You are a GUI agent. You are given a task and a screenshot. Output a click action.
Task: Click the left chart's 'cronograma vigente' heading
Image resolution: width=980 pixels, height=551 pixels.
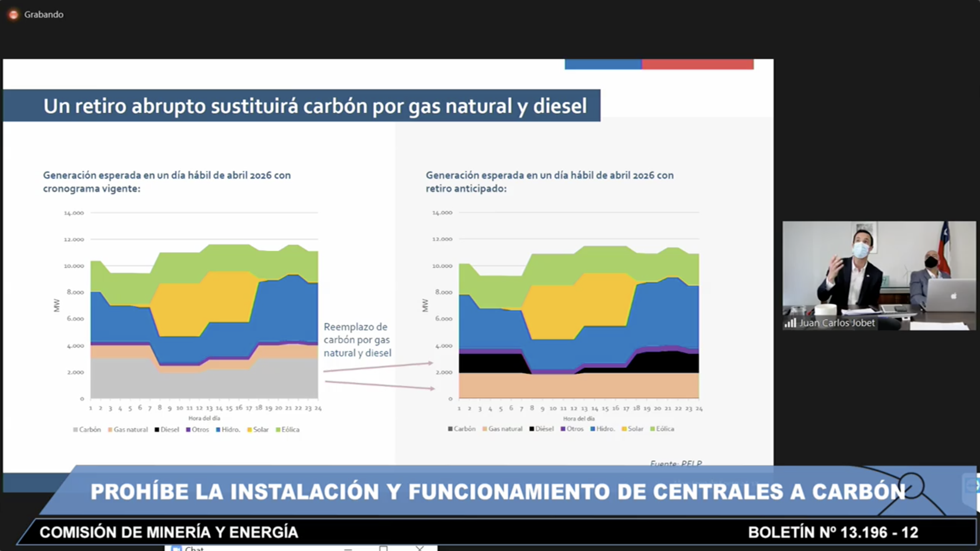tap(167, 182)
